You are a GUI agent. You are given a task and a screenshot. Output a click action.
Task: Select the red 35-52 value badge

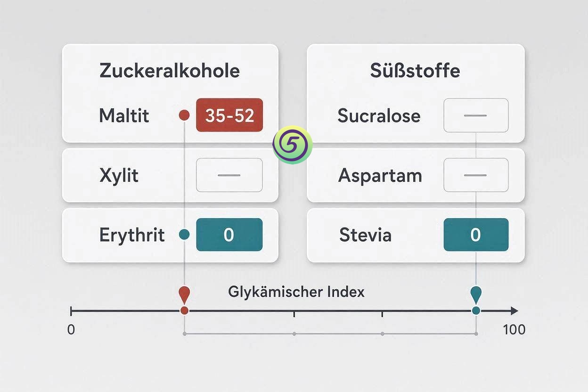pos(229,115)
